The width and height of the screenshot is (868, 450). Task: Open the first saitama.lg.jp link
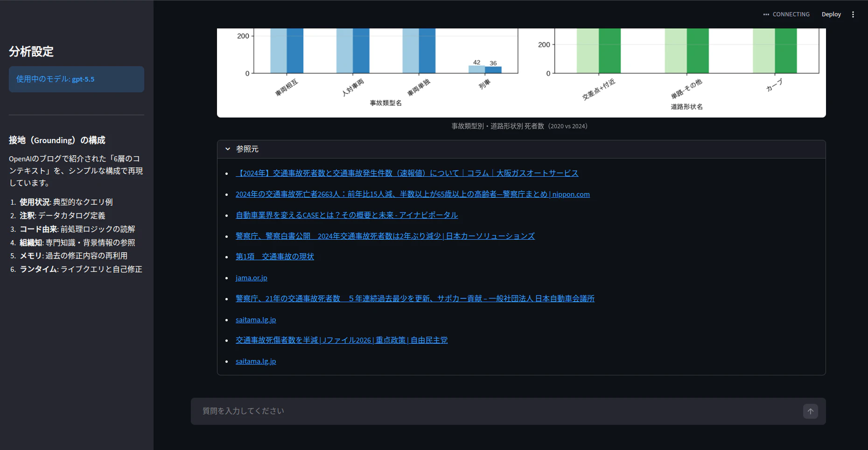pos(256,320)
